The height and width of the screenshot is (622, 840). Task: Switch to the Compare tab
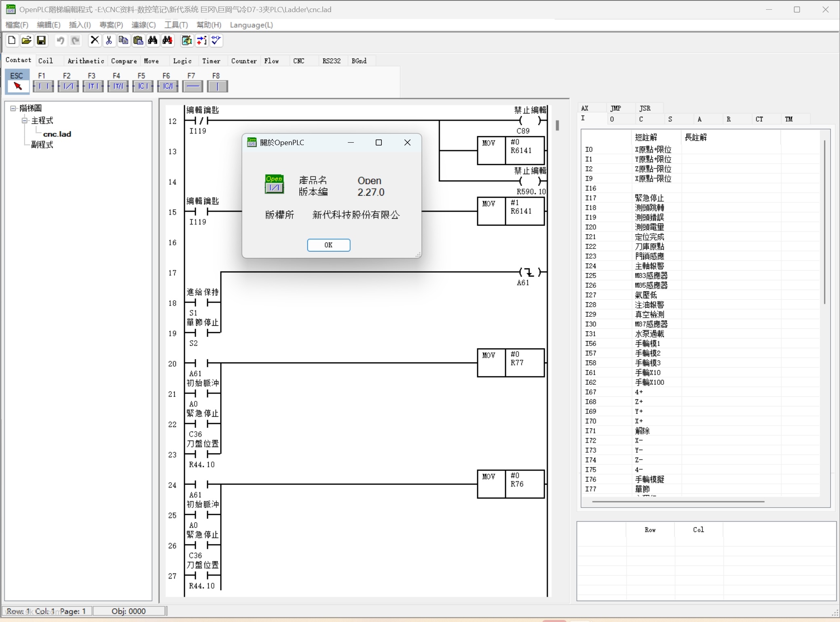click(124, 61)
